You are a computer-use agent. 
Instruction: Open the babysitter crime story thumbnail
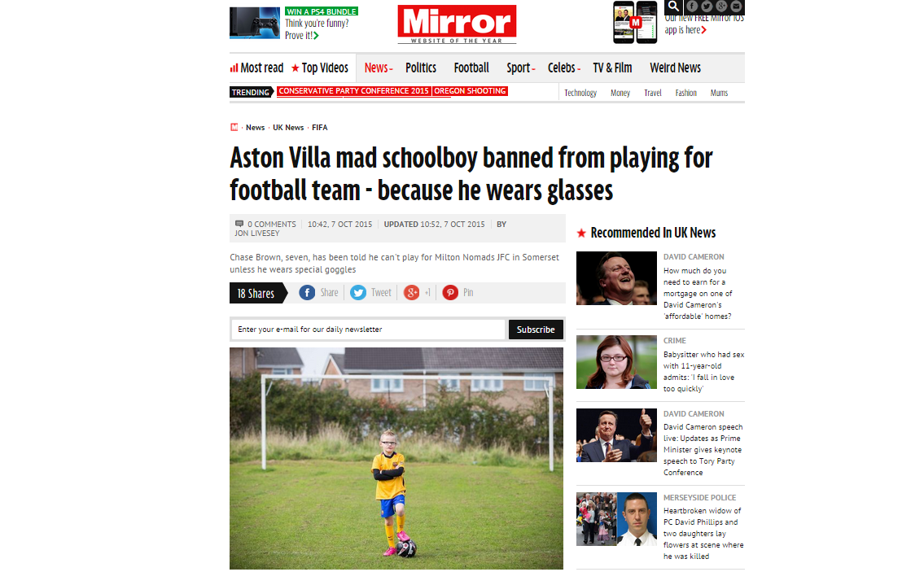point(616,362)
